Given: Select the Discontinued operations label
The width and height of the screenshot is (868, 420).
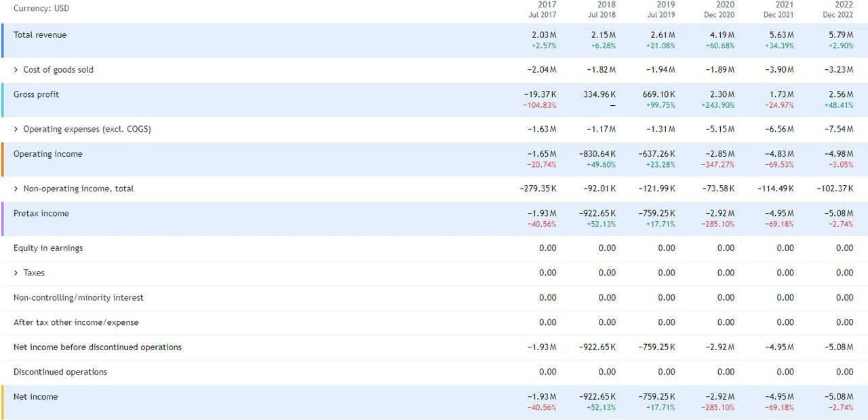Looking at the screenshot, I should 60,372.
